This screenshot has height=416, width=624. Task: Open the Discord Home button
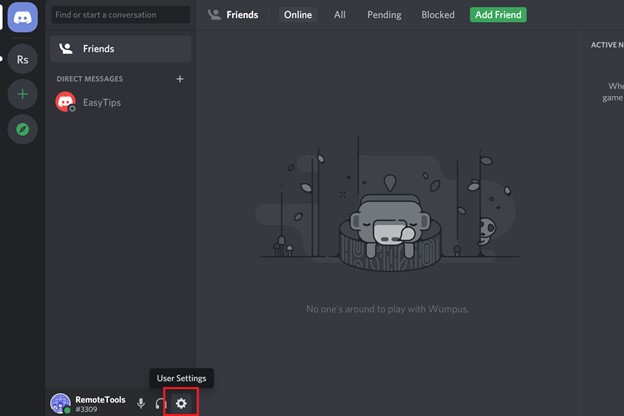click(23, 17)
